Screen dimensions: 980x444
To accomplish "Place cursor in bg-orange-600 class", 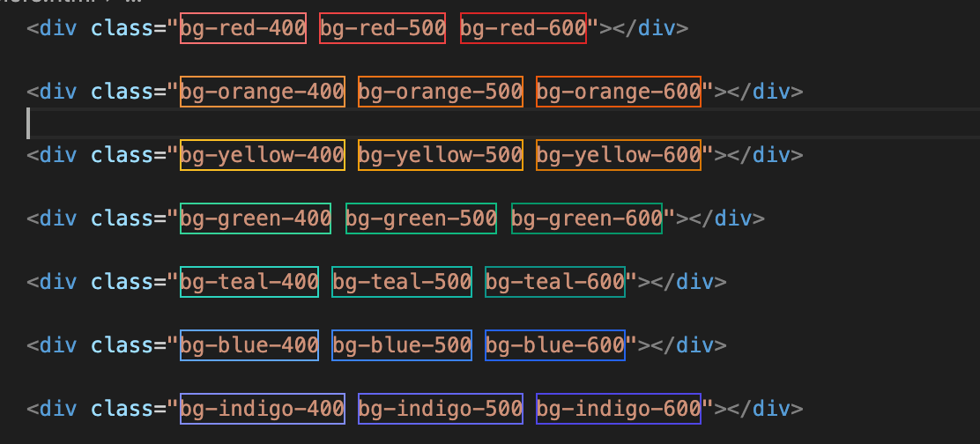I will click(x=619, y=92).
